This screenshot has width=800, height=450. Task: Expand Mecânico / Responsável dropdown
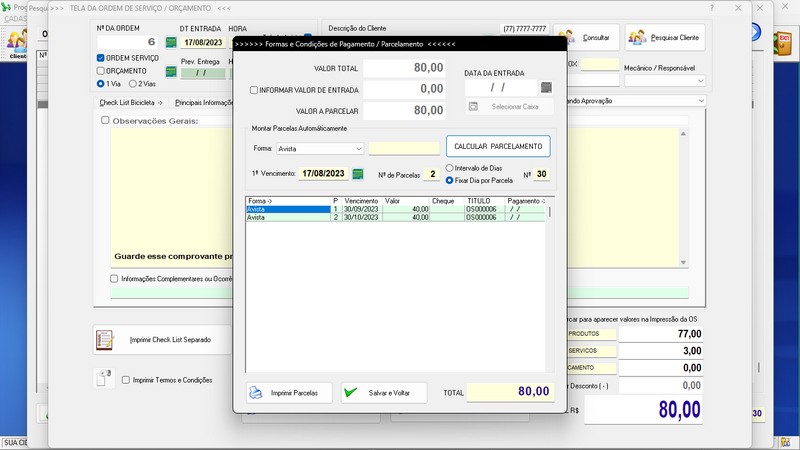coord(699,81)
